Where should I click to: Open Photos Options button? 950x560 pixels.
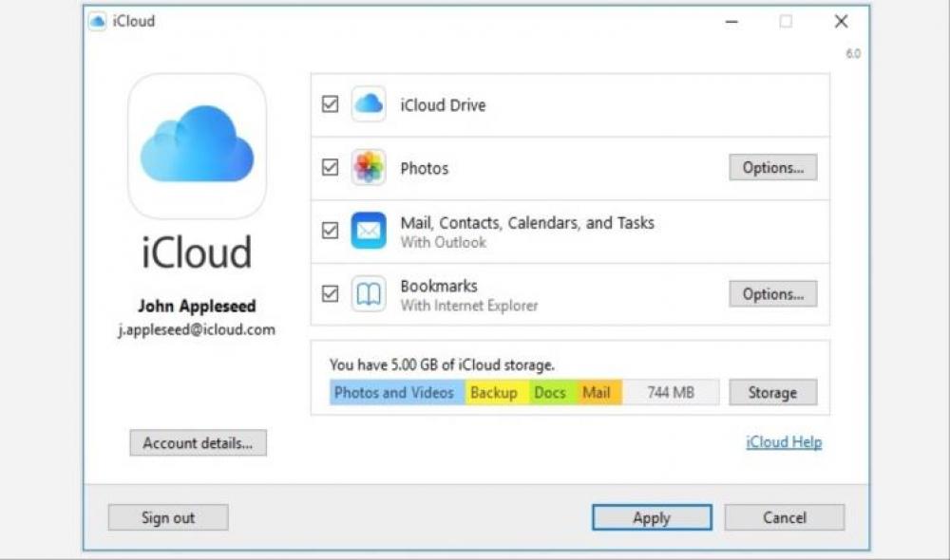pyautogui.click(x=772, y=168)
